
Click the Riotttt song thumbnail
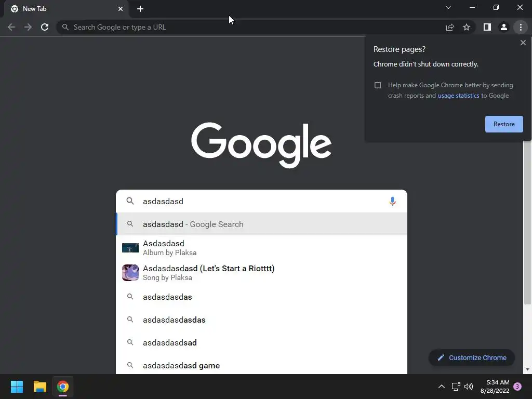[130, 273]
